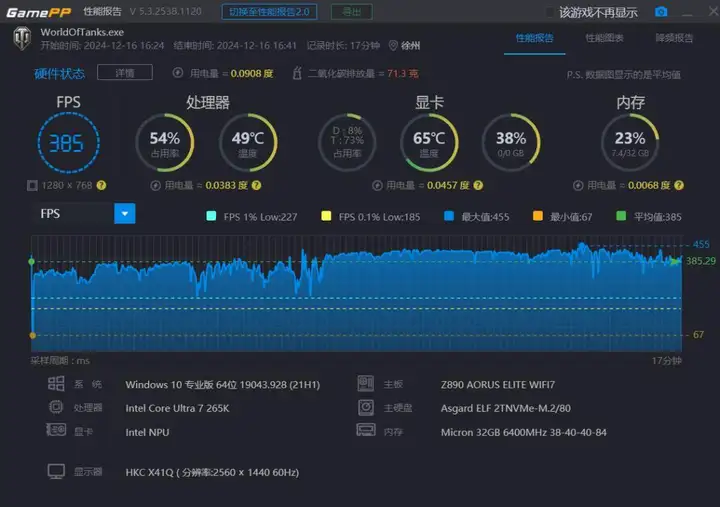Click the FPS 385 circular gauge

(x=68, y=143)
